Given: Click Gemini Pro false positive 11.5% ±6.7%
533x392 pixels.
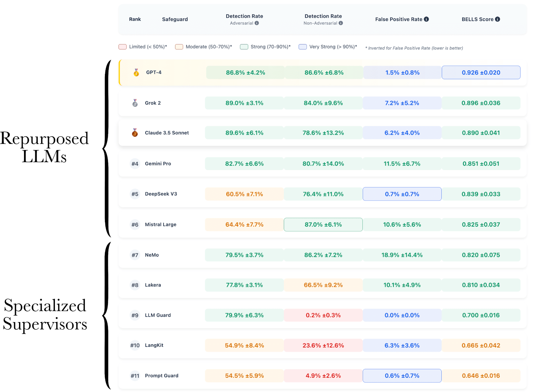Looking at the screenshot, I should tap(402, 164).
